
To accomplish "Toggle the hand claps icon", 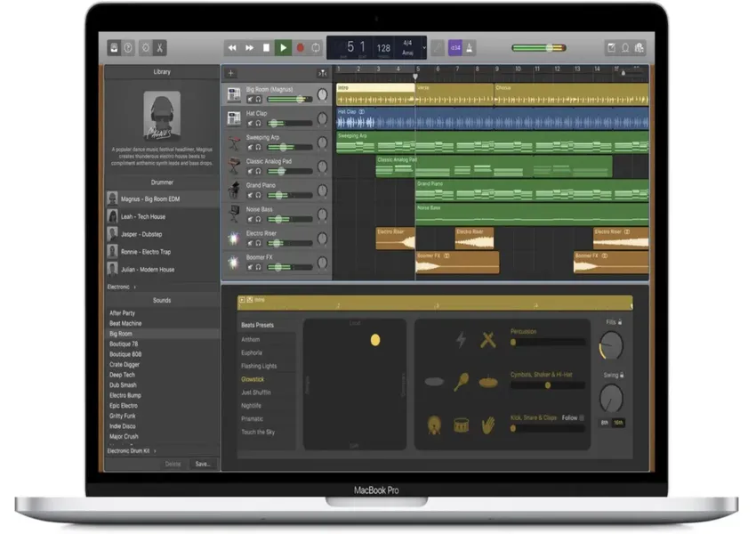I will [x=488, y=425].
